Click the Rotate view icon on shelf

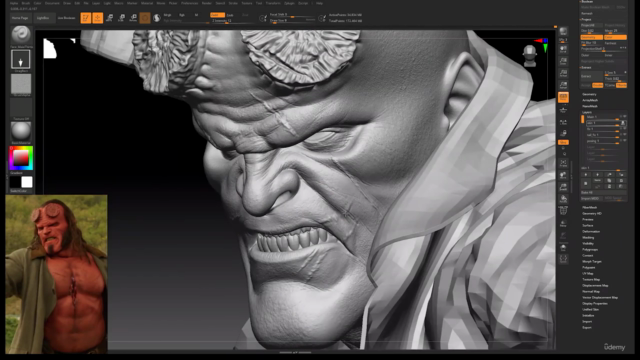coord(563,199)
